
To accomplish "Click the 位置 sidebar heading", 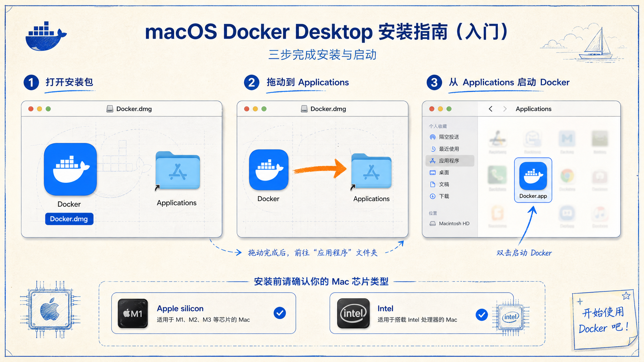I will coord(433,213).
